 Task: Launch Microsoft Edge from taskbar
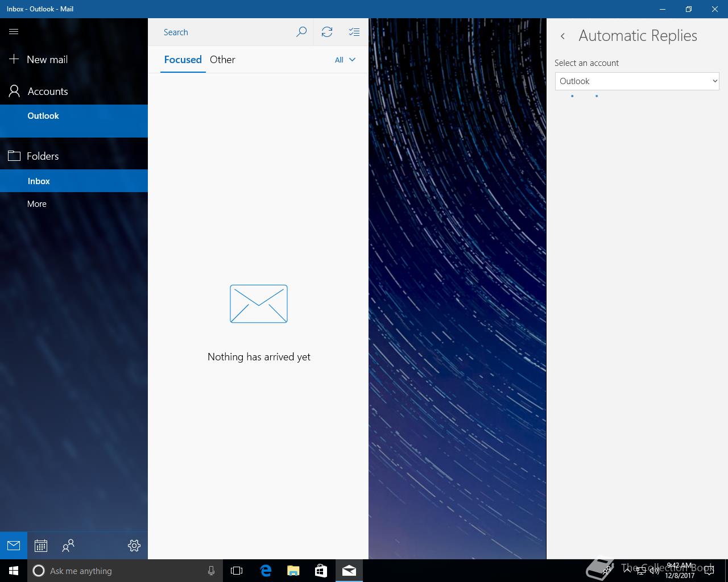click(266, 571)
